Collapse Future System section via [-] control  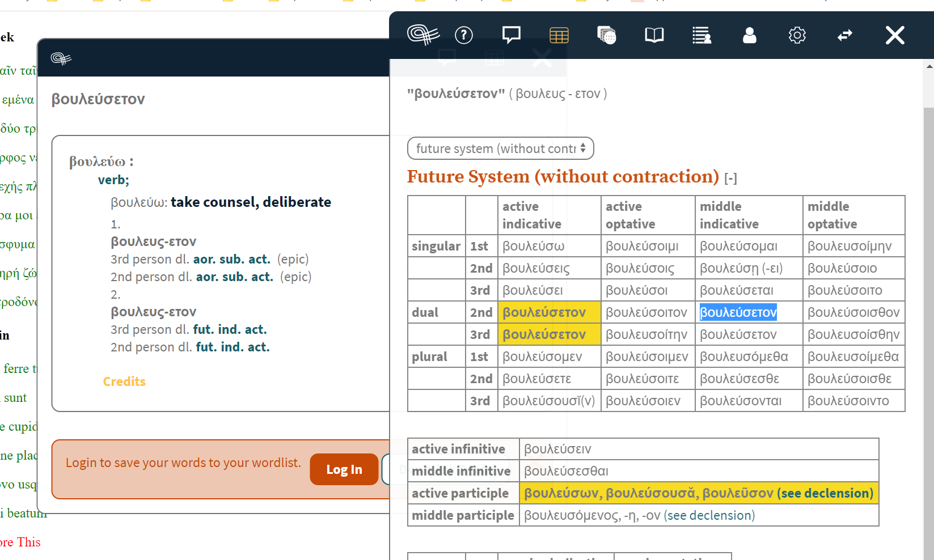732,177
